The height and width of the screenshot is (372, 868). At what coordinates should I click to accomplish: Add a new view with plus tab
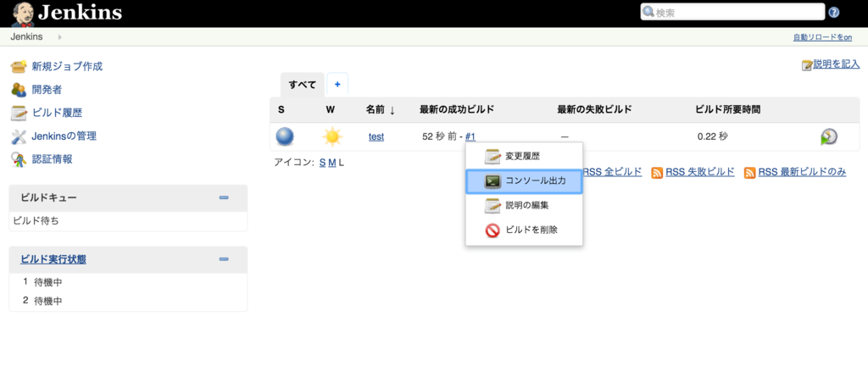tap(337, 85)
